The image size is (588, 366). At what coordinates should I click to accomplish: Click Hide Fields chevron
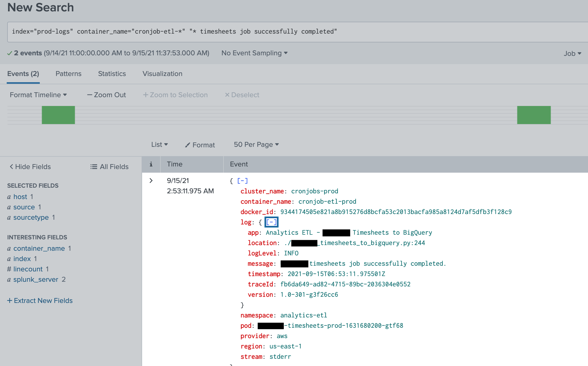11,167
